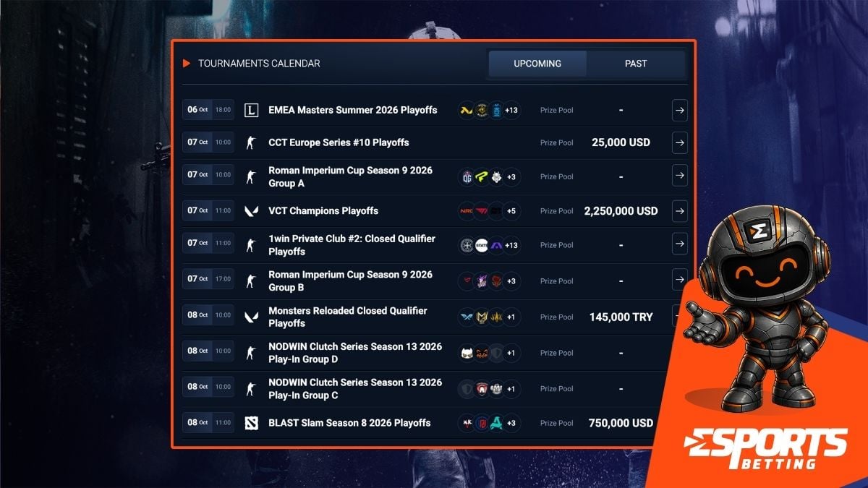
Task: Expand the +3 teams badge in Roman Imperium Group A
Action: [x=511, y=176]
